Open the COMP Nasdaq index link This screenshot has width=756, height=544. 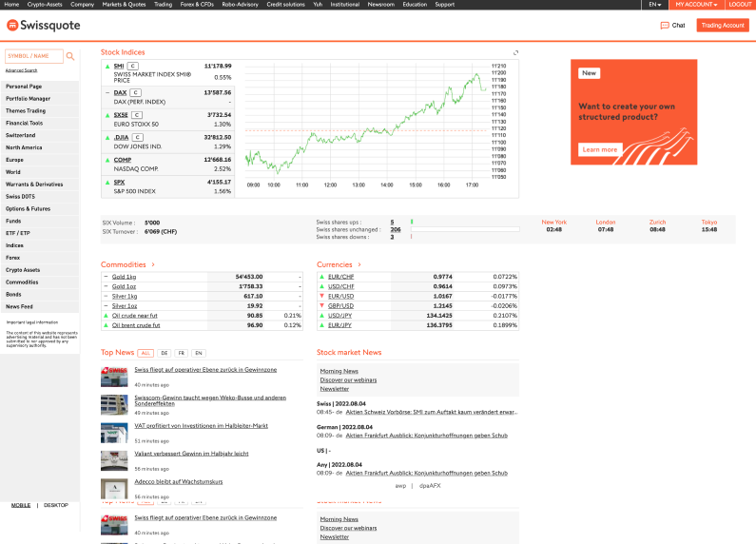click(x=123, y=160)
